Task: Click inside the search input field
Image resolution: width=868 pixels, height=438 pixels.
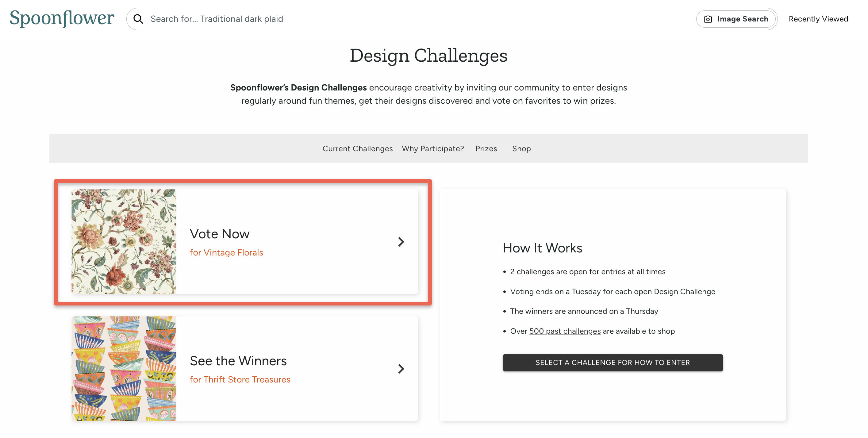Action: [x=337, y=19]
